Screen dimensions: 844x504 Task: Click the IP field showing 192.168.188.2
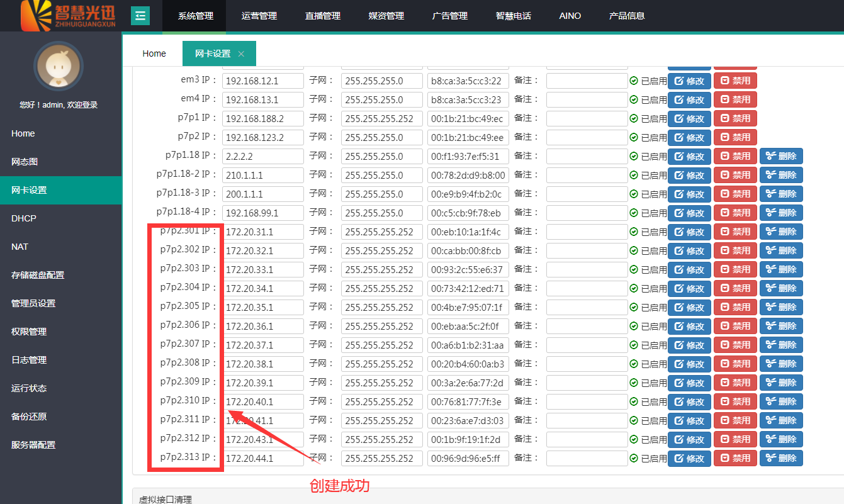point(263,119)
